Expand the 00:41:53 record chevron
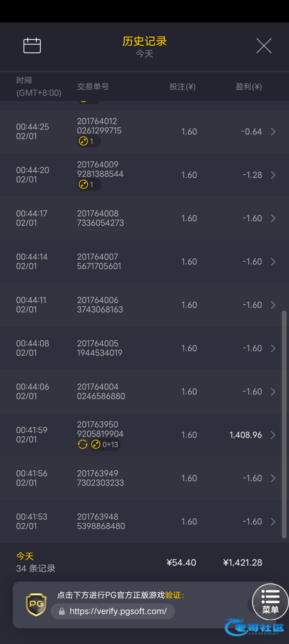 coord(273,522)
